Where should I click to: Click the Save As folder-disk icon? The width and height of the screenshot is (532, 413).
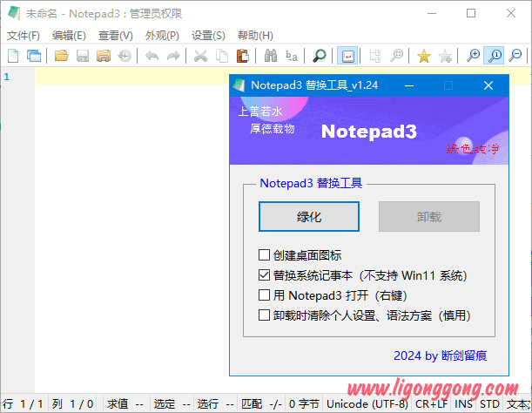coord(104,56)
